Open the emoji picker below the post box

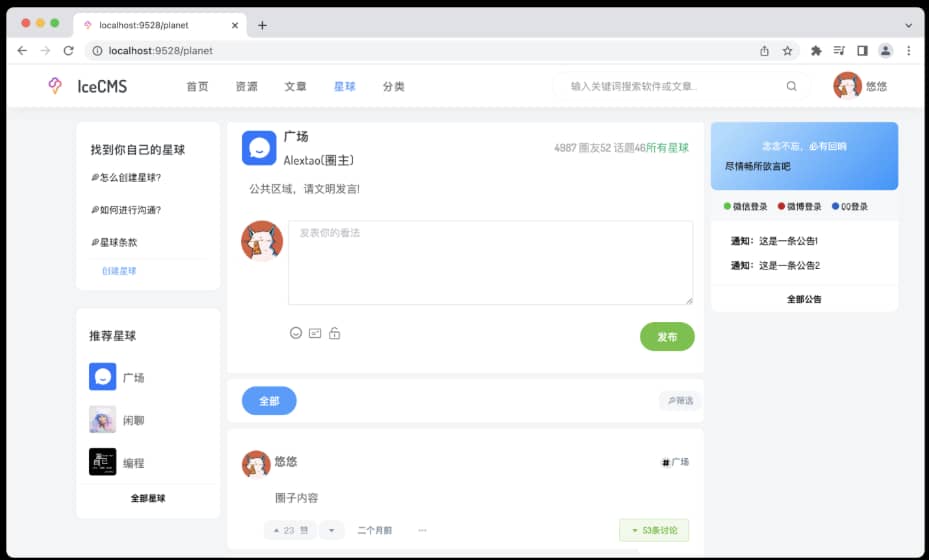(x=296, y=333)
